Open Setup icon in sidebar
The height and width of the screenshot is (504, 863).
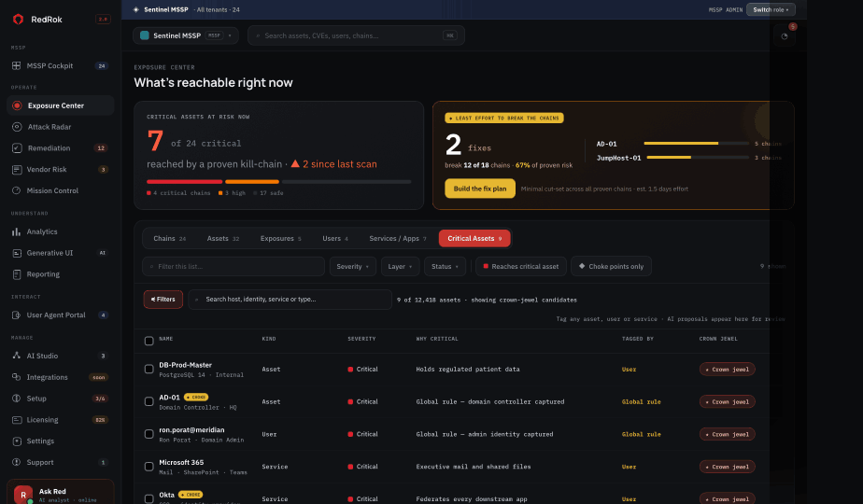click(x=17, y=399)
